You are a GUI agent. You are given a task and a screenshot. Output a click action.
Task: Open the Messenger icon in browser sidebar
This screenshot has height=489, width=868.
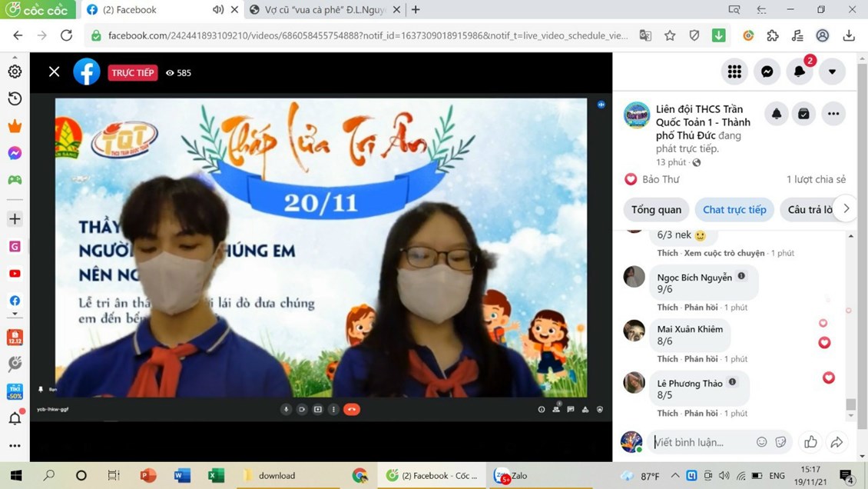pyautogui.click(x=15, y=153)
